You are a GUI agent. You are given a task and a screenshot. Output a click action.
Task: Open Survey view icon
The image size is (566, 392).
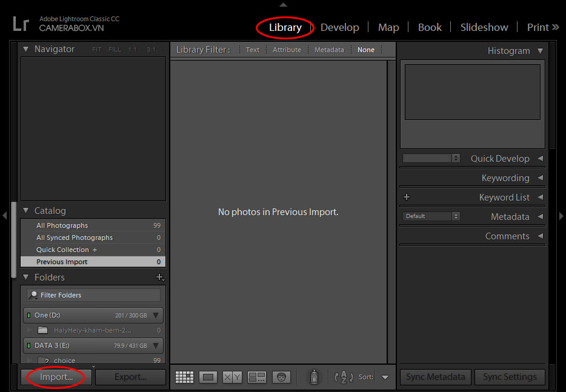(x=257, y=377)
